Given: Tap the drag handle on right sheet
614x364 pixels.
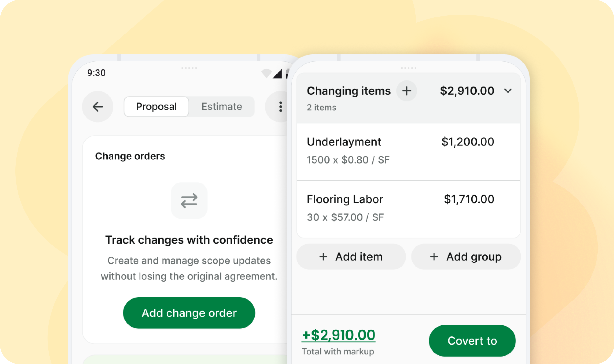Looking at the screenshot, I should (x=408, y=68).
